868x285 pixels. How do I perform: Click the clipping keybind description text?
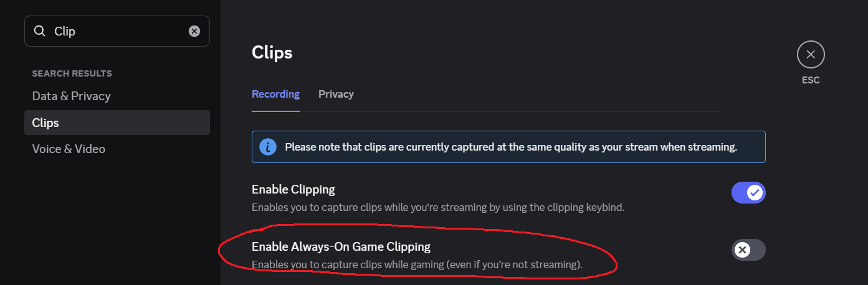(437, 207)
